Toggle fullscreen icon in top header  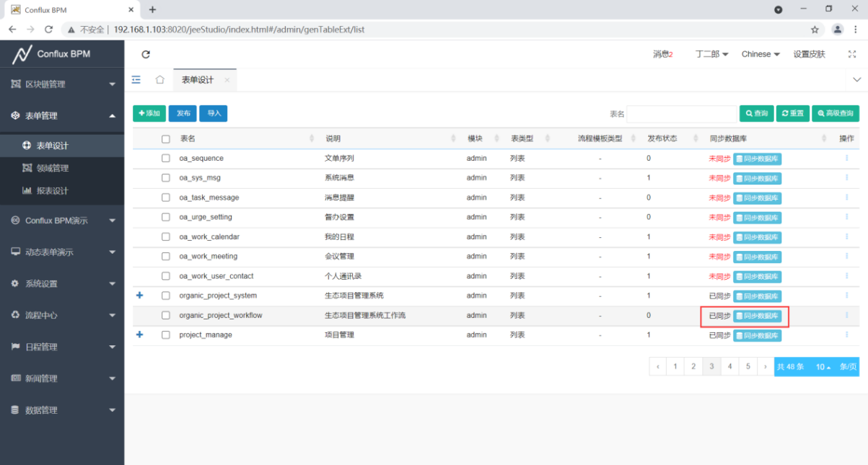coord(852,54)
